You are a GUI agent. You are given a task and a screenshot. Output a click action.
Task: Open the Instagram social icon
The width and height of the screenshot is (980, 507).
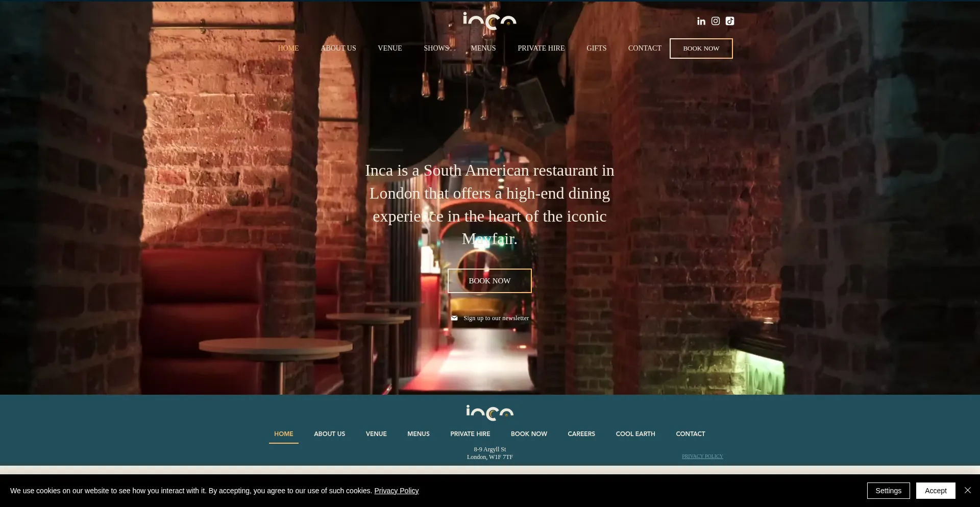pos(716,21)
